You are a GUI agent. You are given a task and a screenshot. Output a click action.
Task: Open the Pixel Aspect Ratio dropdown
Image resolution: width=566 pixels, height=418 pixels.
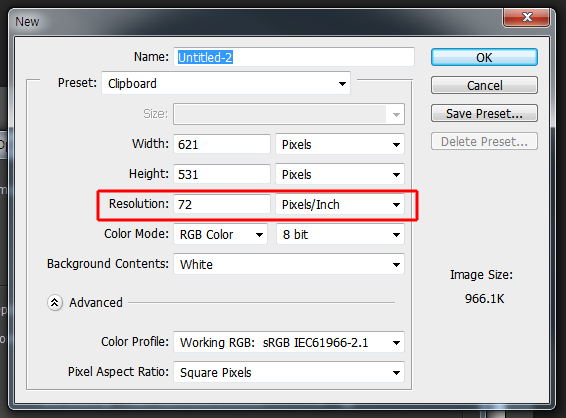click(x=289, y=372)
